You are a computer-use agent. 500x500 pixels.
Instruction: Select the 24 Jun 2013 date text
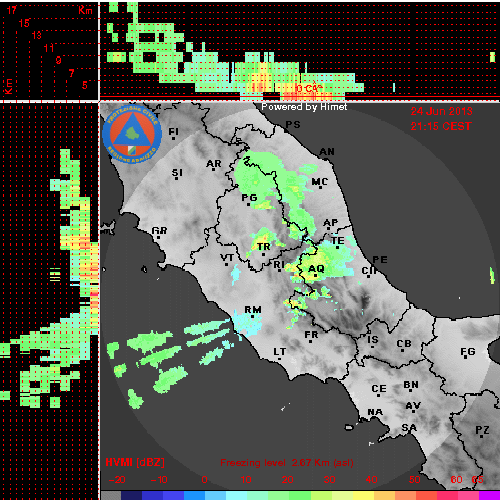(x=441, y=111)
